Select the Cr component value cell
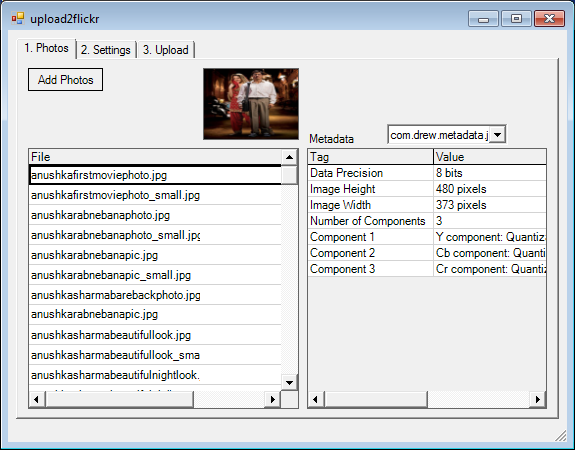Screen dimensions: 577x451 pyautogui.click(x=490, y=269)
